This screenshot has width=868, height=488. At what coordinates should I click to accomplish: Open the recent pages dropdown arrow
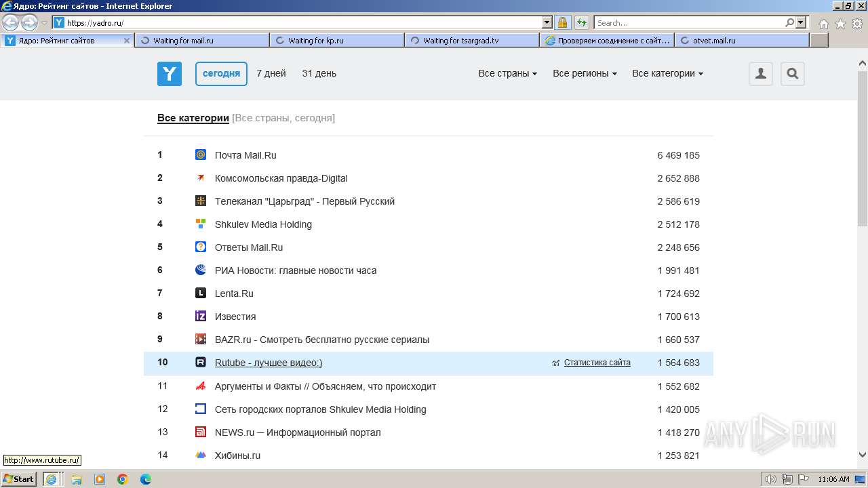[x=45, y=23]
